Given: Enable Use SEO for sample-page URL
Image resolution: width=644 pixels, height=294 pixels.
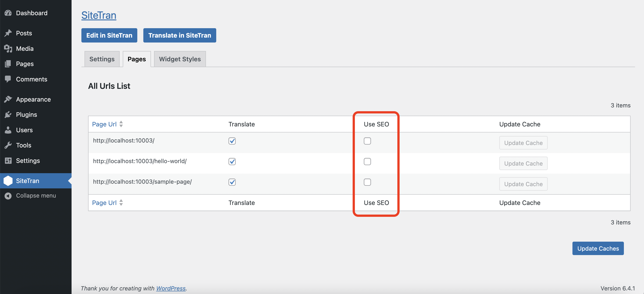Looking at the screenshot, I should point(367,182).
